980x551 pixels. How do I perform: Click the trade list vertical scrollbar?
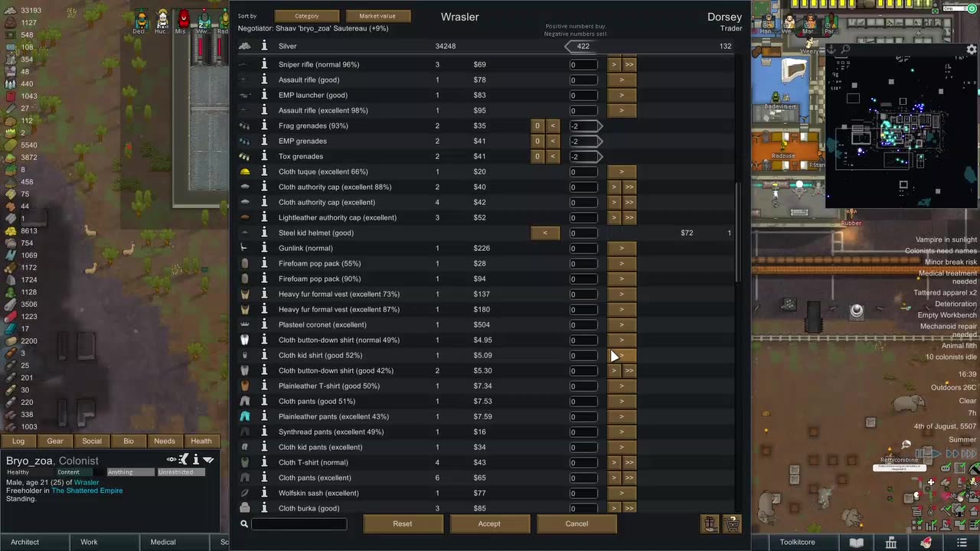click(738, 233)
